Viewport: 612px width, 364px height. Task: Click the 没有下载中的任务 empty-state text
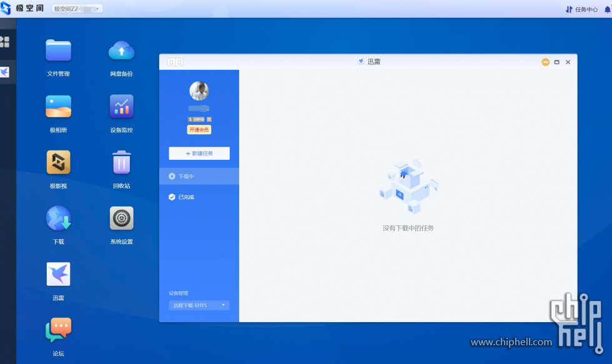[408, 229]
